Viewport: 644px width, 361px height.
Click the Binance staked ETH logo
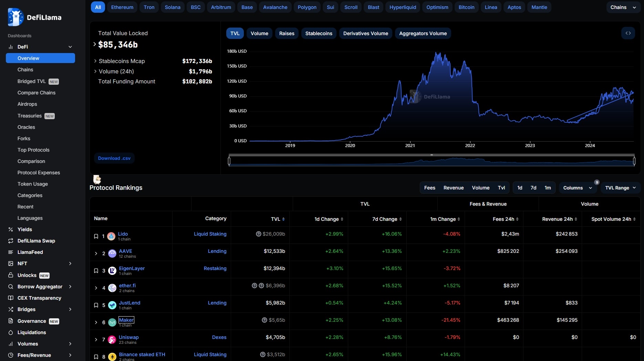tap(112, 357)
